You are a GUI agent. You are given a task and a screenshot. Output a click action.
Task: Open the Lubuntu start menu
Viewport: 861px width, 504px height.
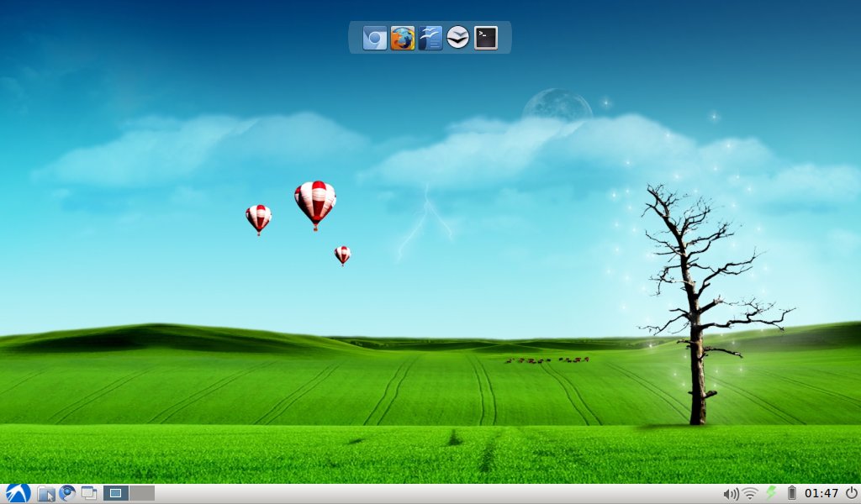18,493
